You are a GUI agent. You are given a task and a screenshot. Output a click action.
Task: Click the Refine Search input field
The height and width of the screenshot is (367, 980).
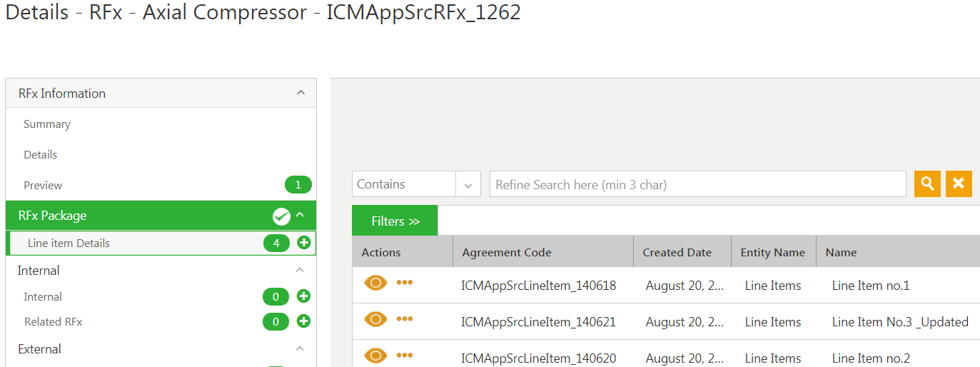pyautogui.click(x=697, y=185)
